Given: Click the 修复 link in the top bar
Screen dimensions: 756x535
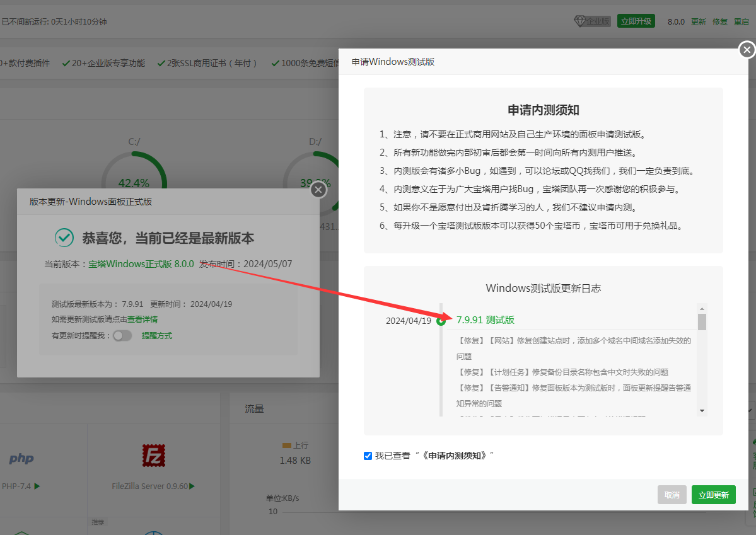Looking at the screenshot, I should point(720,21).
